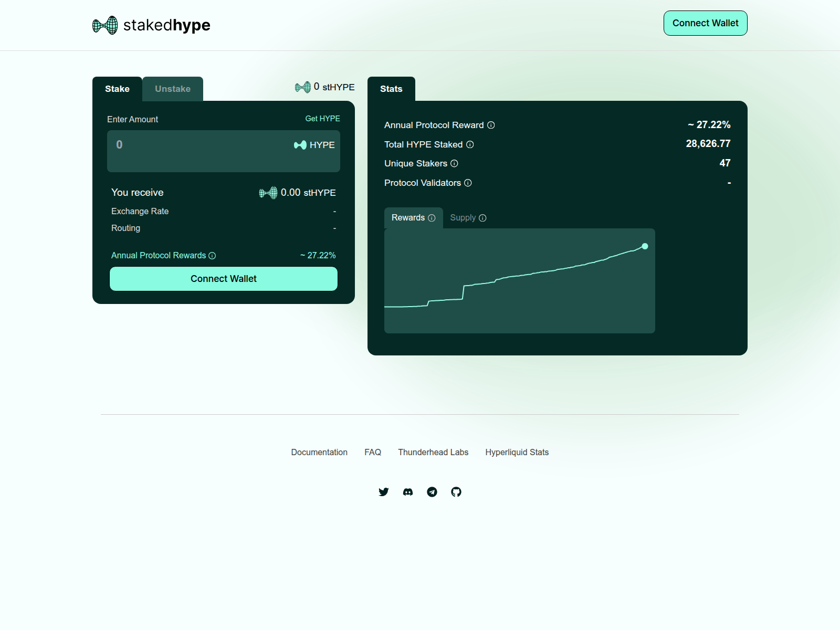Open the Thunderhead Labs footer link

[433, 452]
